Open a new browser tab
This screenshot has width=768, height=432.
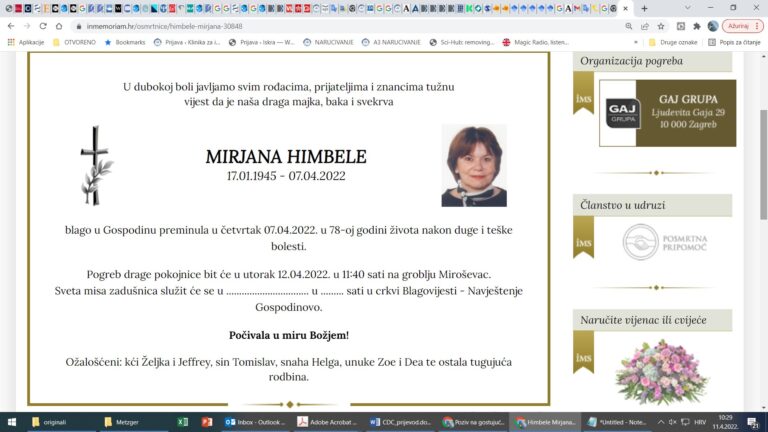coord(644,8)
